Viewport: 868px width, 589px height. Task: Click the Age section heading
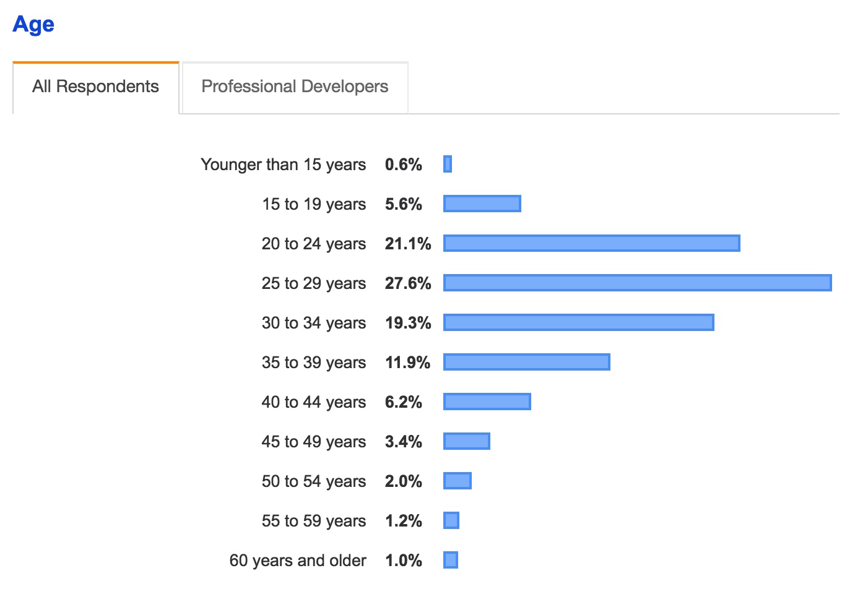pyautogui.click(x=33, y=24)
